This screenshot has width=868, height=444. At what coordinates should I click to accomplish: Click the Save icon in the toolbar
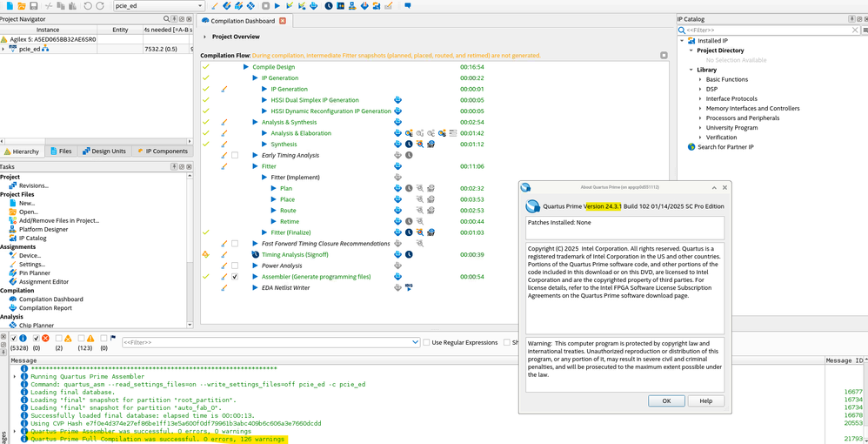coord(33,6)
